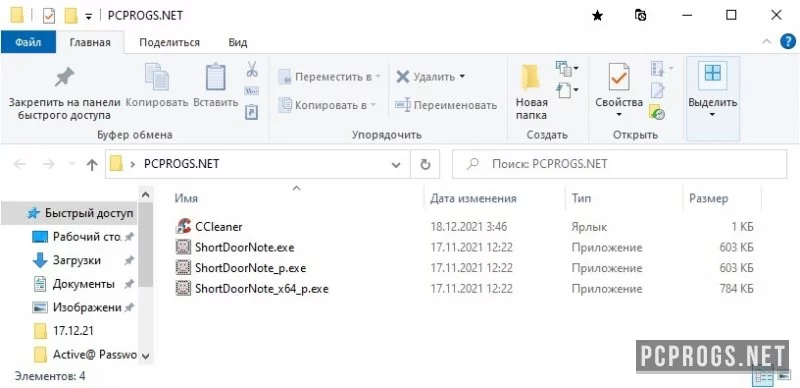The width and height of the screenshot is (800, 388).
Task: Sort by the Размер column header
Action: point(709,199)
